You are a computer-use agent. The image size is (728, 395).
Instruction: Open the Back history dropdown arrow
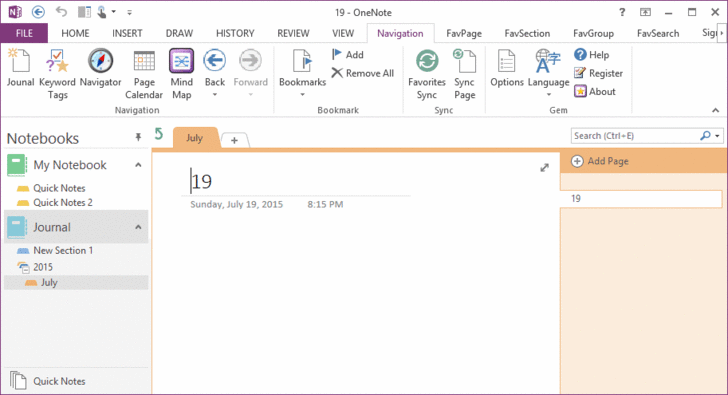(214, 95)
